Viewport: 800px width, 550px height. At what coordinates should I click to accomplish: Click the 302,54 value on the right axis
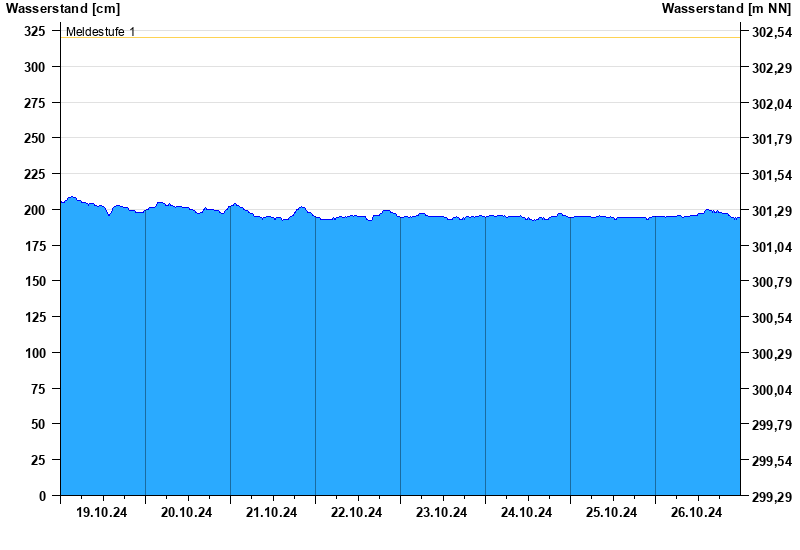[x=771, y=32]
